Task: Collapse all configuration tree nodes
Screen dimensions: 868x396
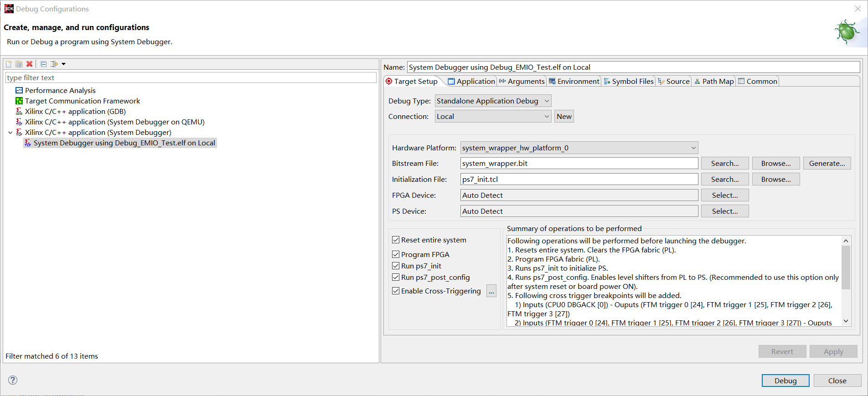Action: pos(44,64)
